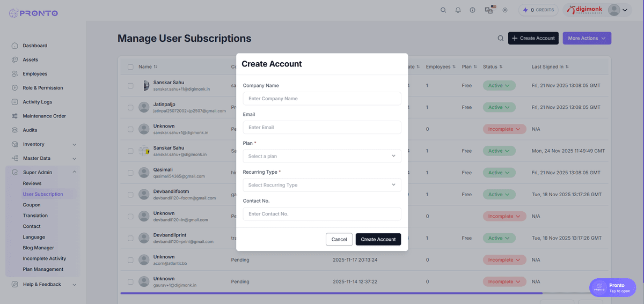Click the Audits sidebar icon
Screen dimensions: 644x304
click(15, 130)
